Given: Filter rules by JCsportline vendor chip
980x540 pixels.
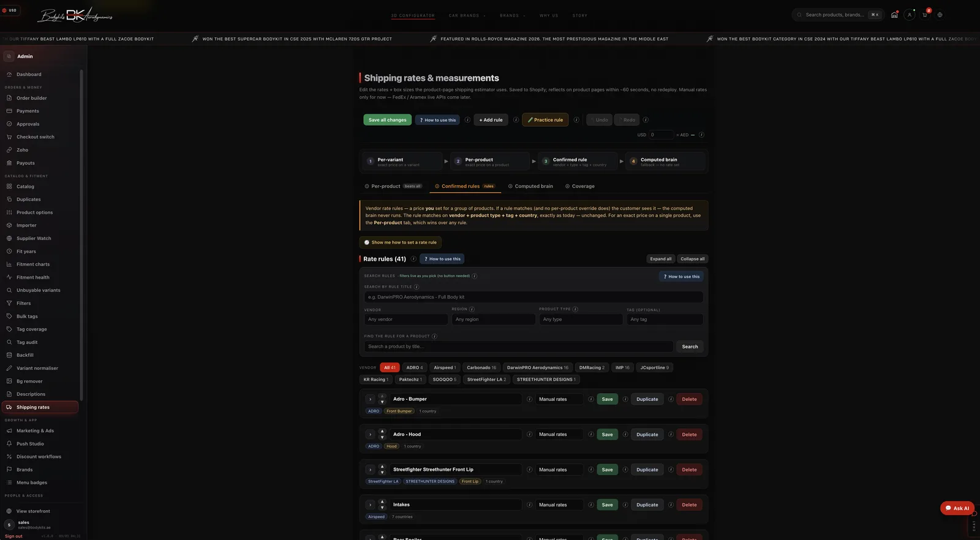Looking at the screenshot, I should pos(655,368).
